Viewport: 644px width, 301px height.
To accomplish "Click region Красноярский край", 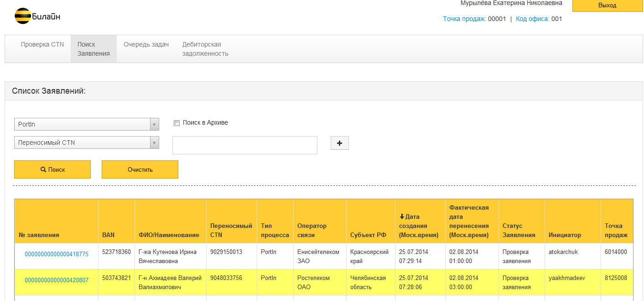I will [x=369, y=256].
